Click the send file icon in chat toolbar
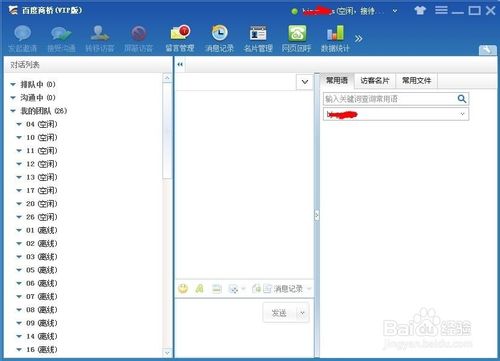 pos(217,288)
